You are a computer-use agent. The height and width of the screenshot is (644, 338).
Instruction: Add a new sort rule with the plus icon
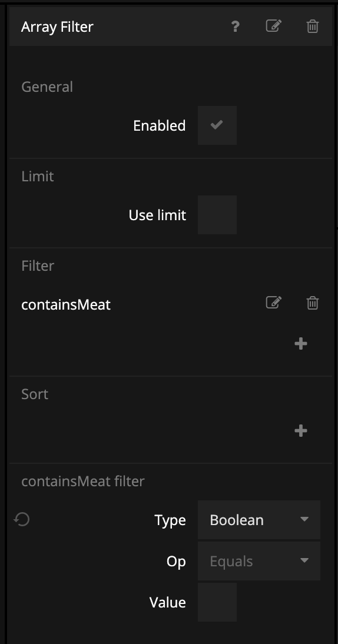point(301,430)
